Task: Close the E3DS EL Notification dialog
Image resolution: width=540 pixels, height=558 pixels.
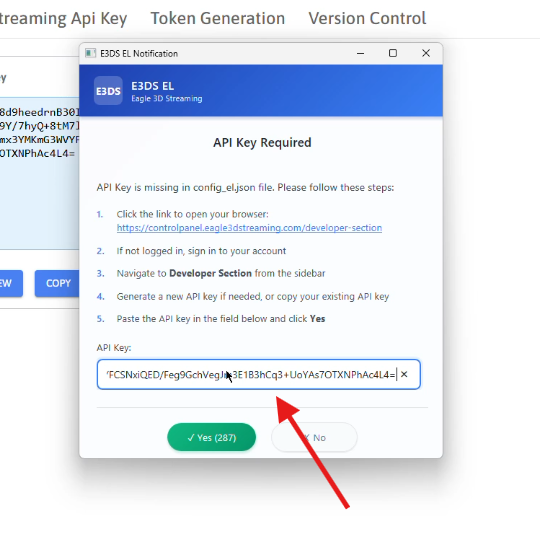Action: click(x=426, y=53)
